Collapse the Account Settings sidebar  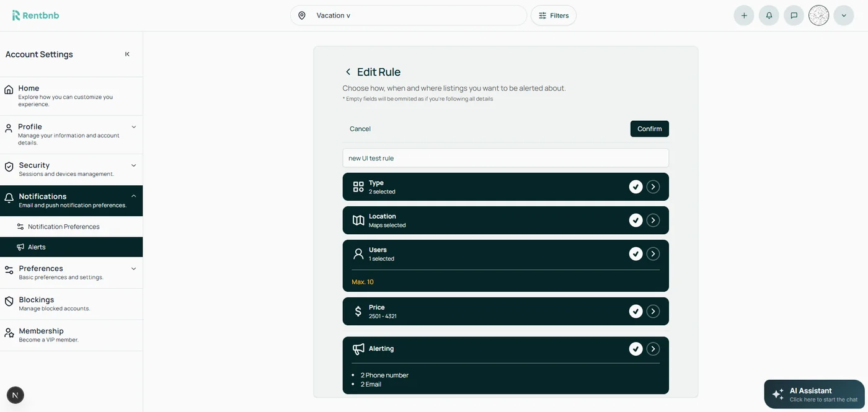(127, 55)
